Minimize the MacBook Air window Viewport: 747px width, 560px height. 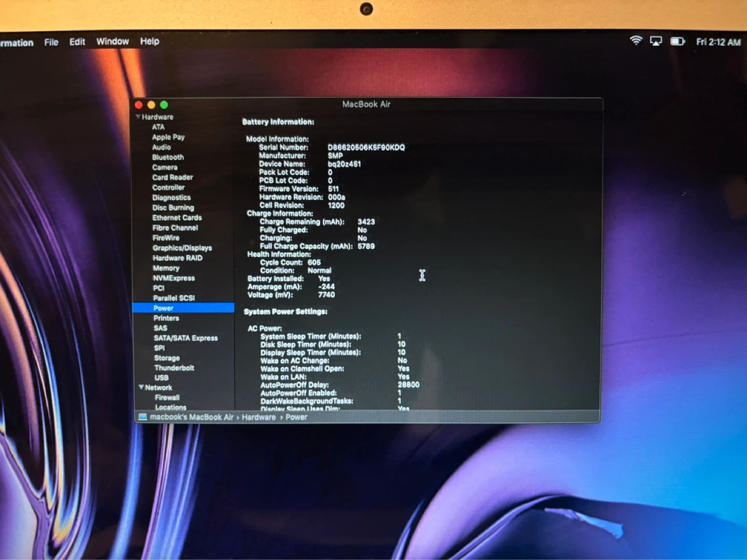(151, 105)
